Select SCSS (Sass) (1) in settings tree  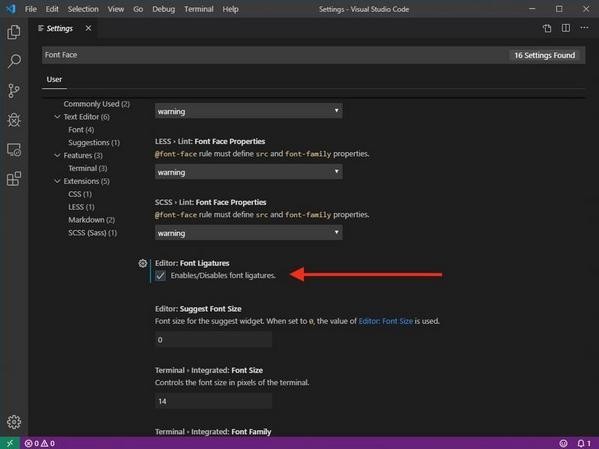pyautogui.click(x=92, y=233)
